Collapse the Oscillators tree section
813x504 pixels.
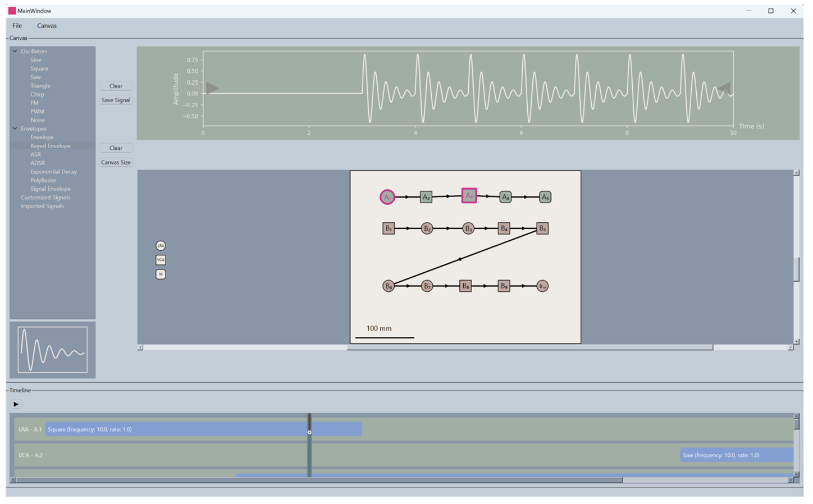point(13,51)
